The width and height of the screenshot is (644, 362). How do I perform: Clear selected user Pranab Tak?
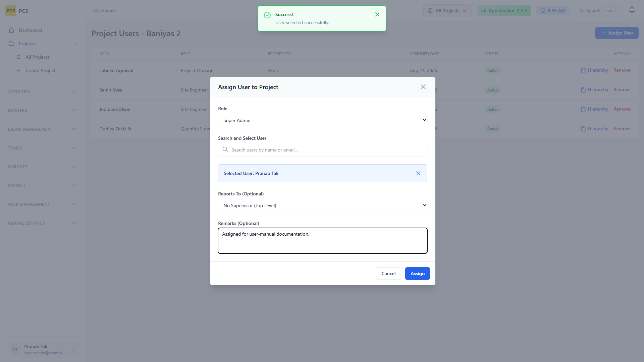[418, 173]
